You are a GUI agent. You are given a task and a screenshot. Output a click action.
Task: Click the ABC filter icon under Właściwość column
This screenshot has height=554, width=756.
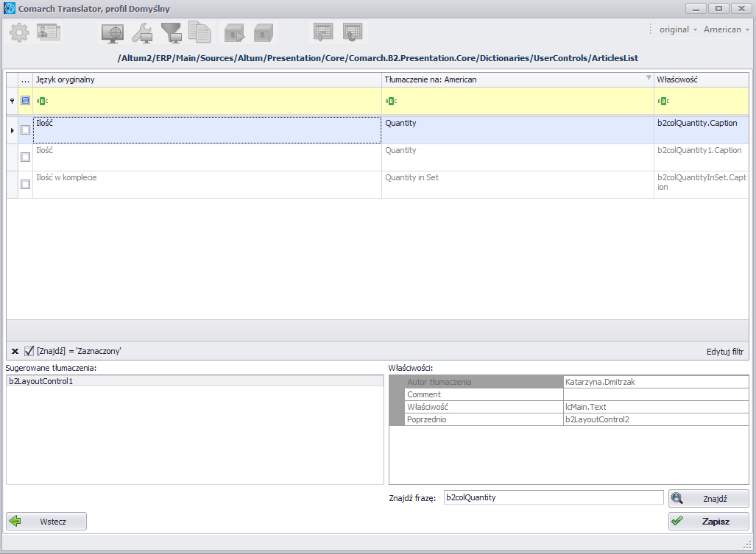(x=663, y=102)
